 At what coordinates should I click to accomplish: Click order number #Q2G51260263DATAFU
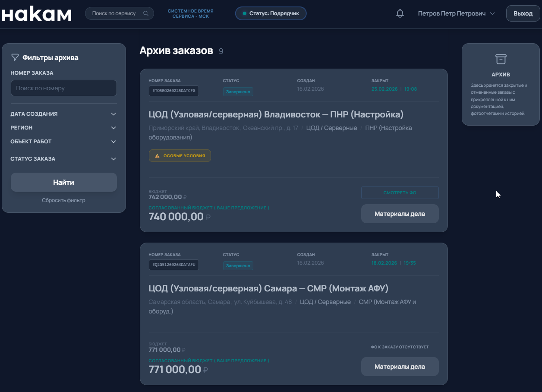click(x=174, y=265)
